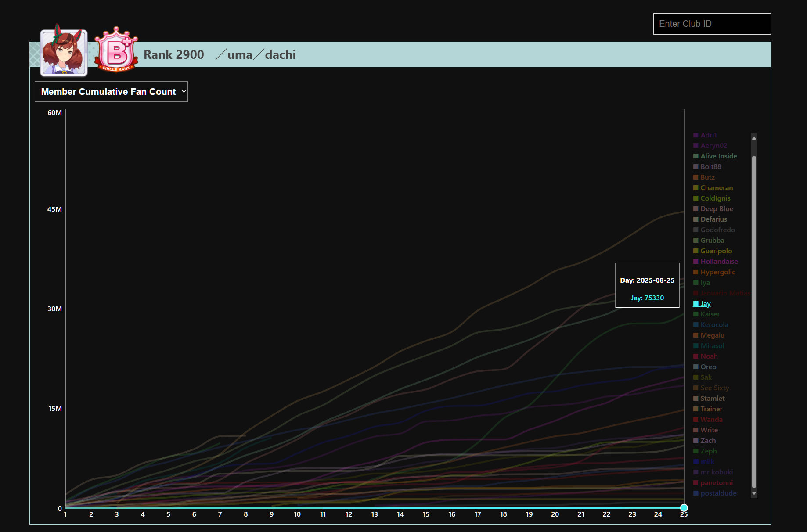Toggle the Guaripolo series
Screen dimensions: 807x532
(x=713, y=251)
